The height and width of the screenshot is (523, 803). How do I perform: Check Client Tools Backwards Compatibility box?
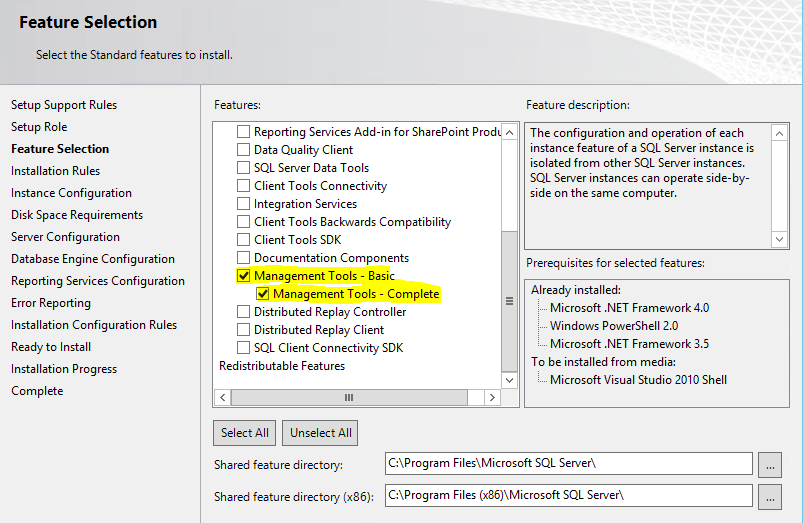(x=243, y=222)
